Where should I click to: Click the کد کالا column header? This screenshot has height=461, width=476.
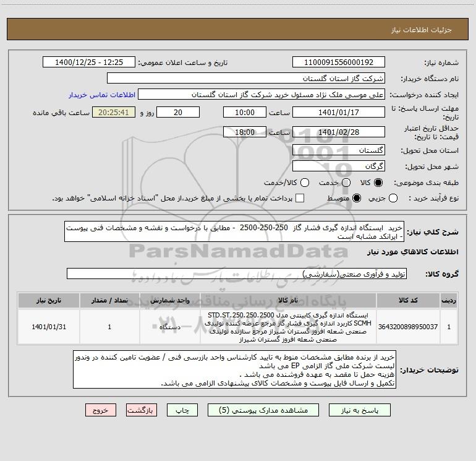408,300
